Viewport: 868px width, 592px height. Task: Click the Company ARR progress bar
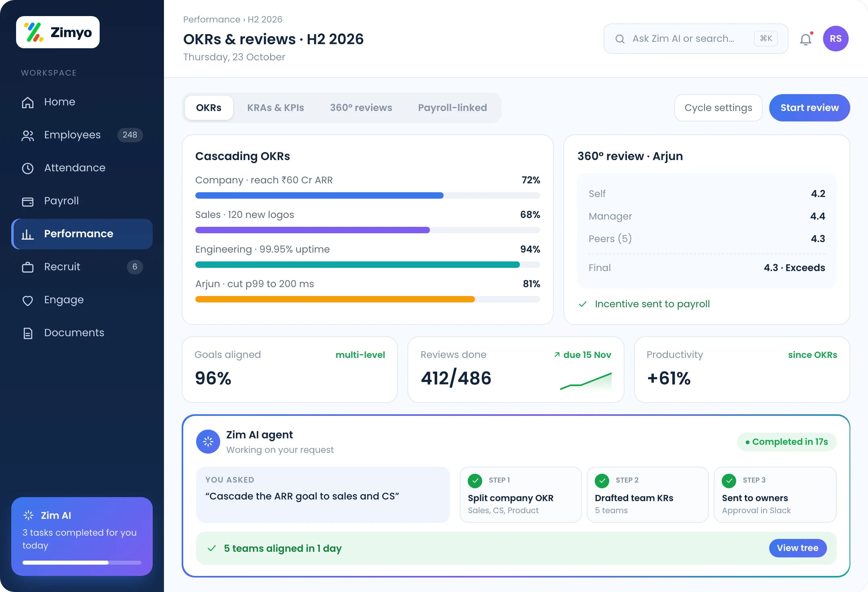[x=368, y=195]
